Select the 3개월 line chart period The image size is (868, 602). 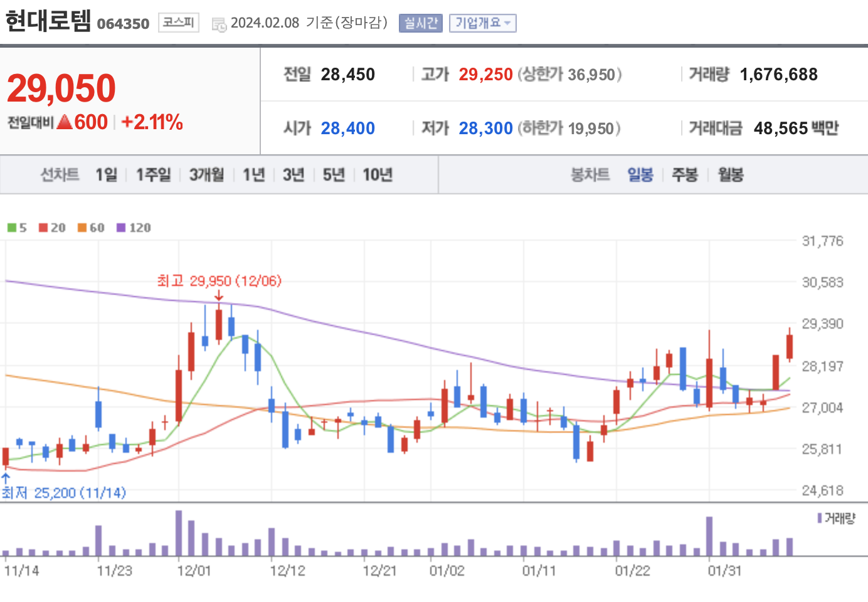pyautogui.click(x=207, y=174)
